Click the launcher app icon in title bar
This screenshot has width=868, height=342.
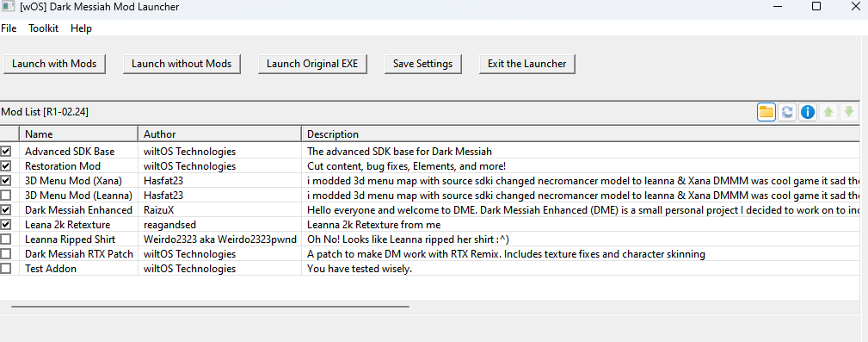click(x=7, y=7)
